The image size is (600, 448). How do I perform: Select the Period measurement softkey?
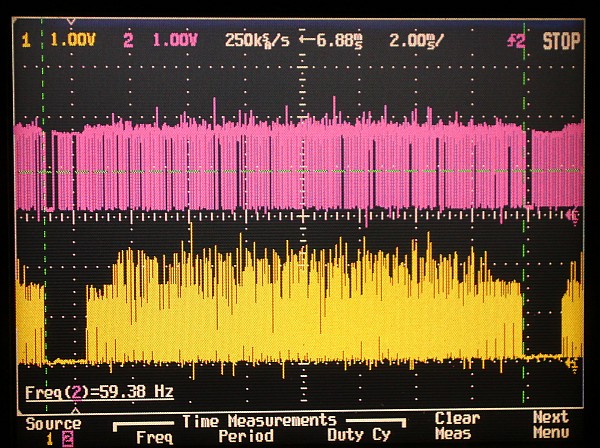[x=245, y=435]
